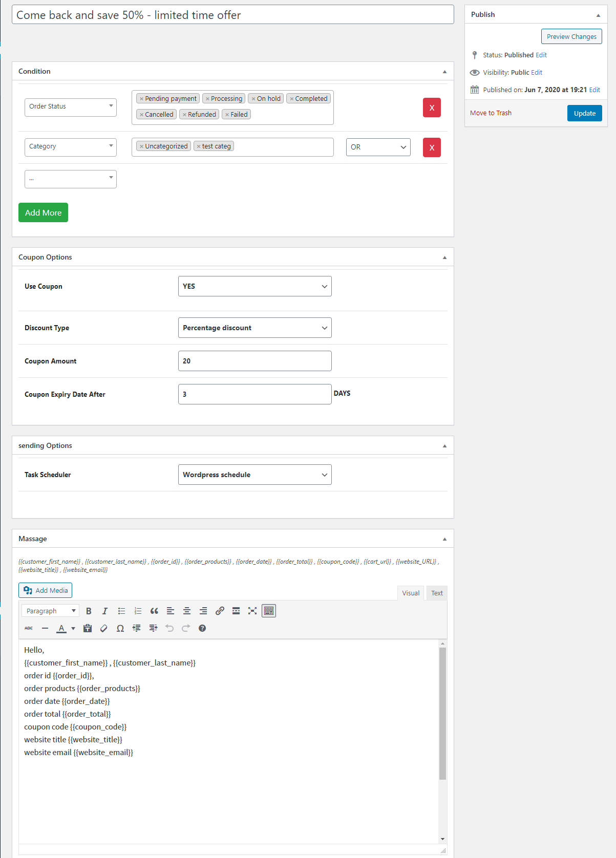Insert a horizontal line
The image size is (616, 858).
[x=45, y=628]
